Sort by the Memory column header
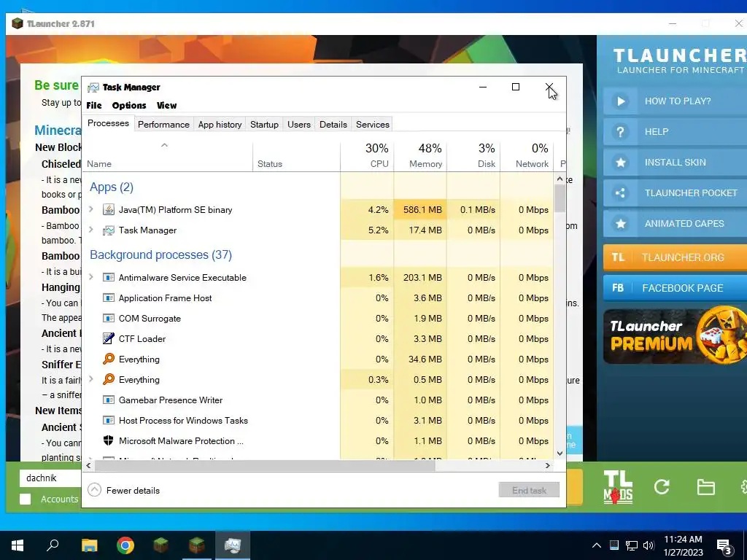The height and width of the screenshot is (560, 747). [x=420, y=156]
